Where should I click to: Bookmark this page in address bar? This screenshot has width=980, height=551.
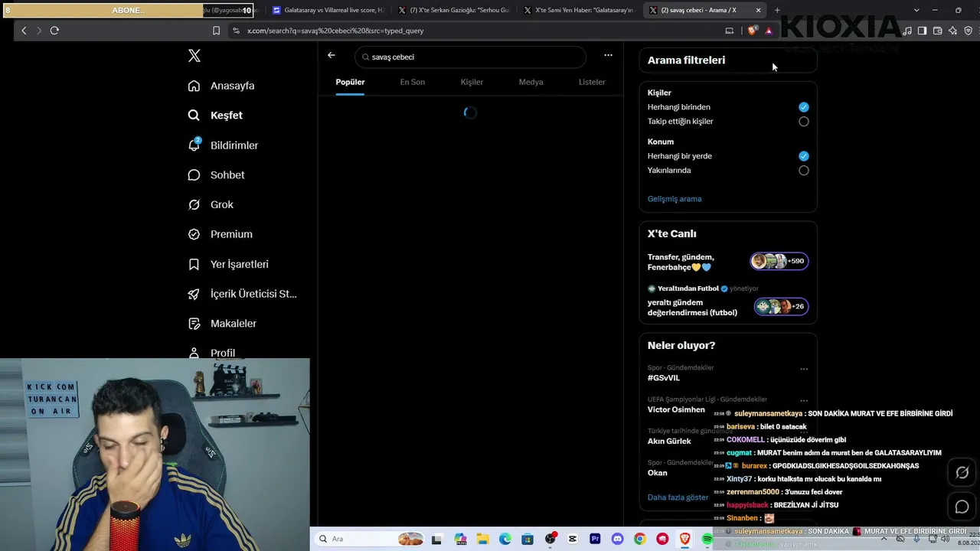tap(216, 31)
